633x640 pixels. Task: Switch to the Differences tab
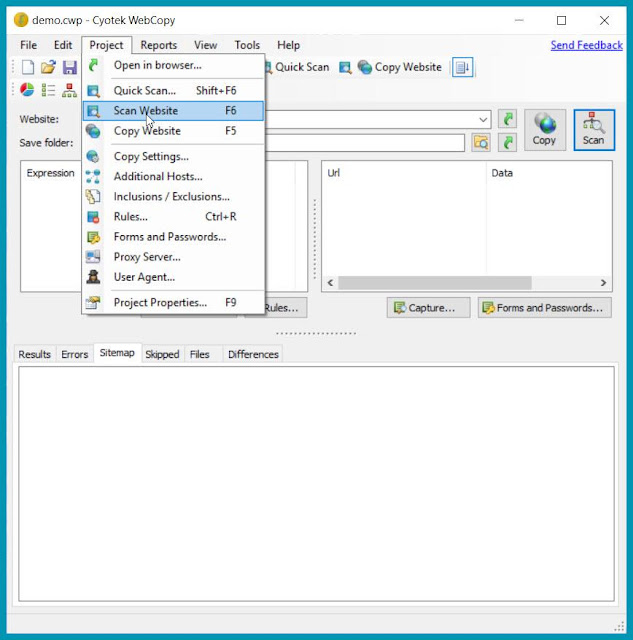pyautogui.click(x=253, y=354)
